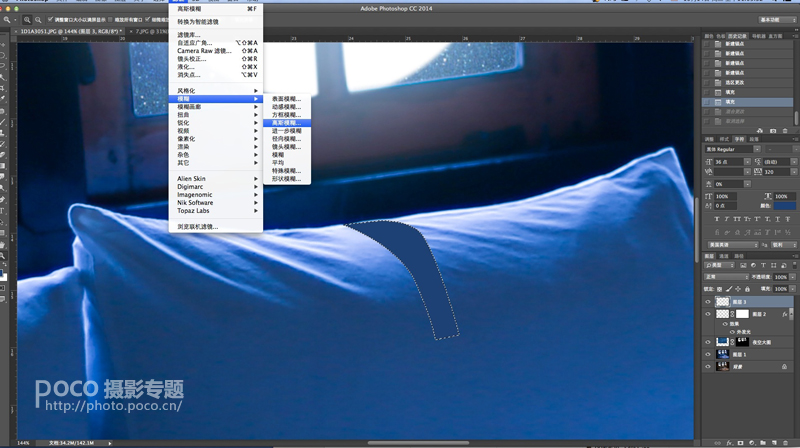Hide 夜空大图 layer eye icon
This screenshot has width=800, height=448.
coord(708,342)
